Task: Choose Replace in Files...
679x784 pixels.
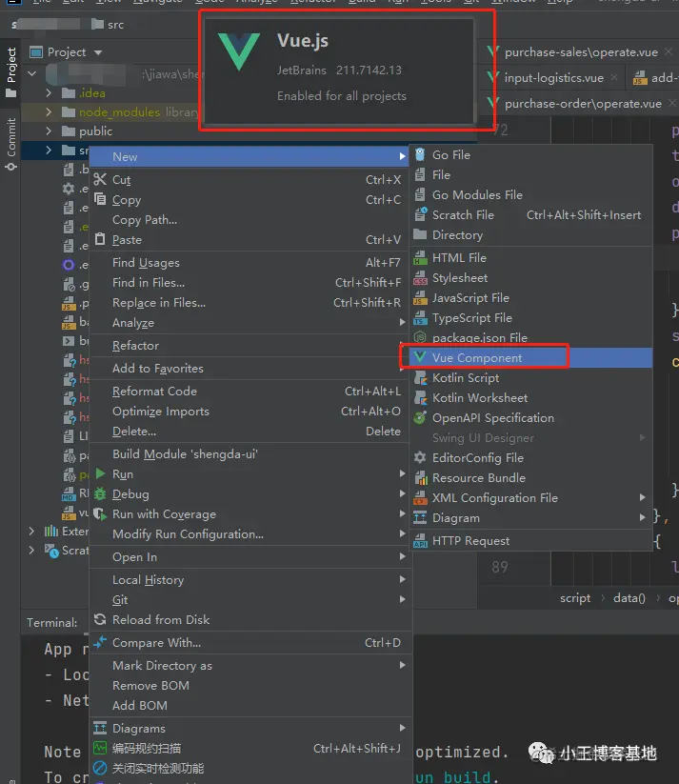Action: pyautogui.click(x=250, y=303)
